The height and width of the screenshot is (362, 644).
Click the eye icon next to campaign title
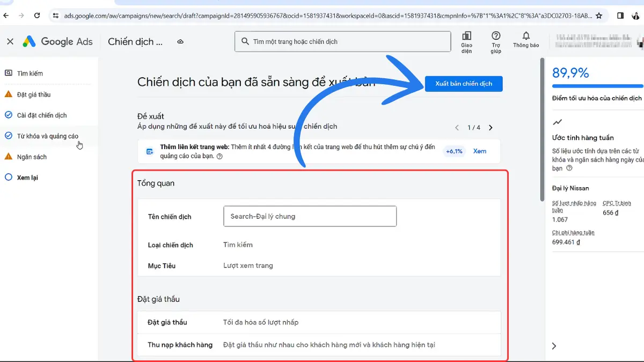click(x=180, y=41)
